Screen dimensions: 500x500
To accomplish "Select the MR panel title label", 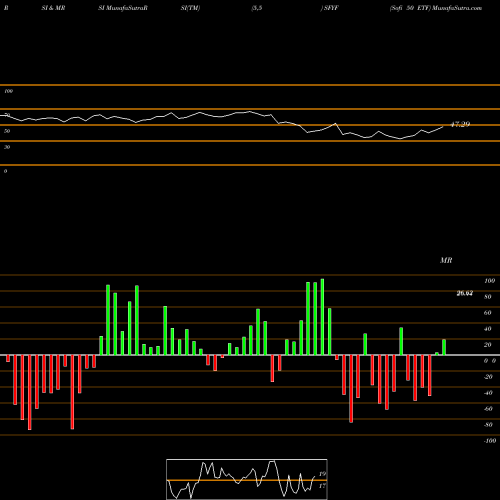I will click(x=446, y=260).
